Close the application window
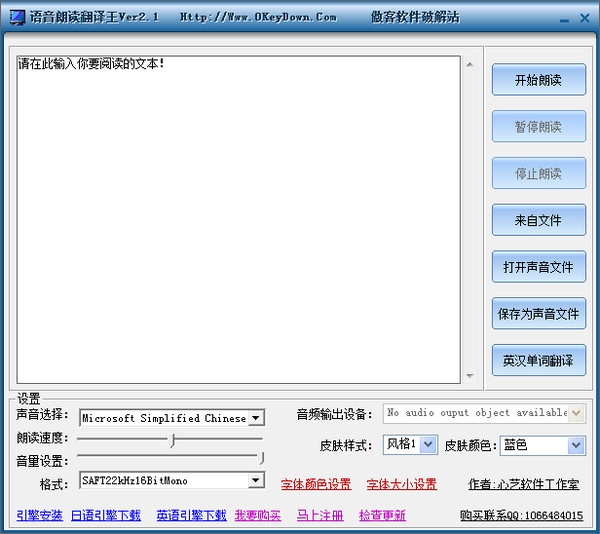 [584, 18]
